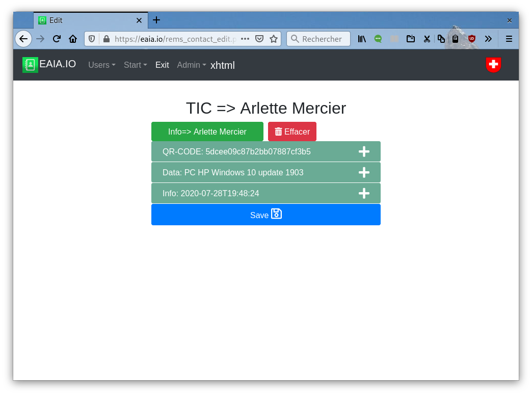This screenshot has height=395, width=532.
Task: Open the uBlock Origin extension icon
Action: click(x=472, y=39)
